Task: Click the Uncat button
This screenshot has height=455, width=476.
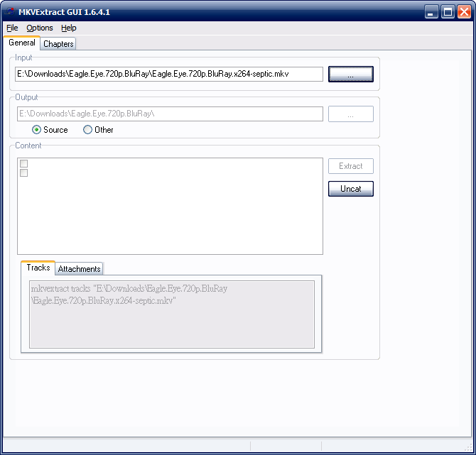Action: 351,189
